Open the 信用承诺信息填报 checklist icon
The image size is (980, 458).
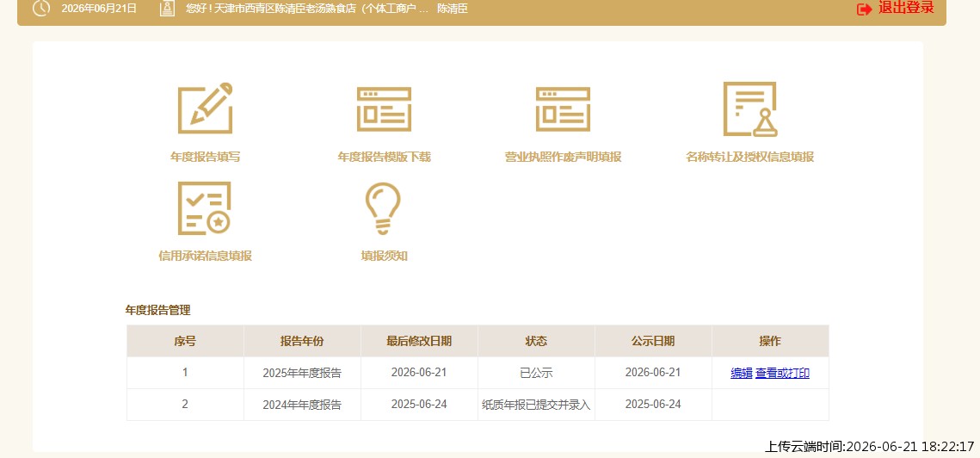click(x=205, y=208)
